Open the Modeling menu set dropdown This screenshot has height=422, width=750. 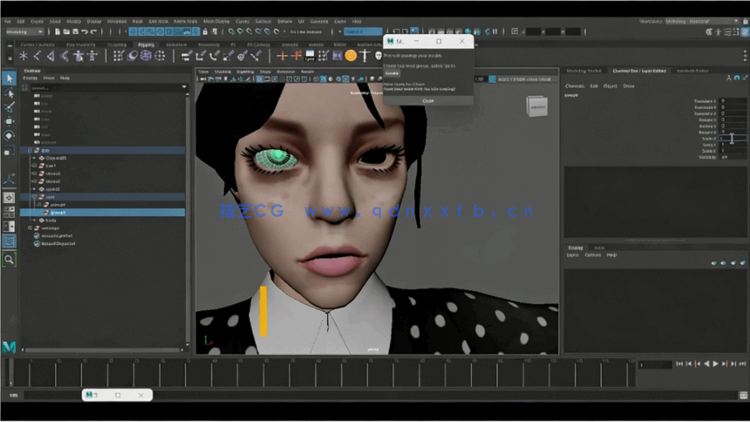click(24, 31)
